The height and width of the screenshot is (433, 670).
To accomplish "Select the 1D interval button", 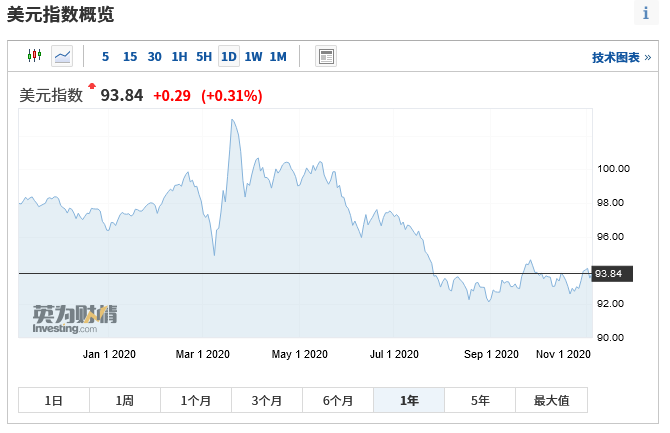I will (228, 56).
